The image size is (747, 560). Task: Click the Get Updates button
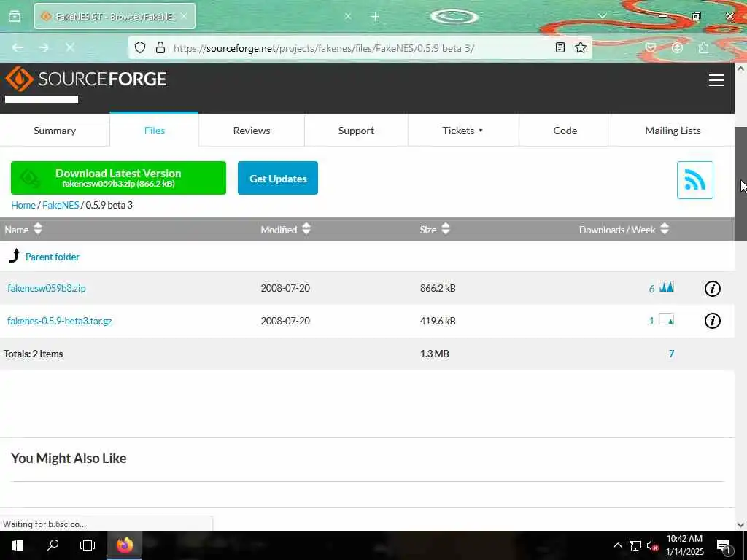coord(278,178)
